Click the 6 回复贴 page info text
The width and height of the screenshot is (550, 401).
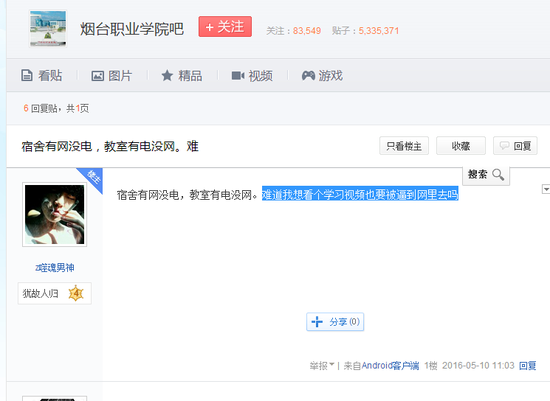click(x=56, y=108)
